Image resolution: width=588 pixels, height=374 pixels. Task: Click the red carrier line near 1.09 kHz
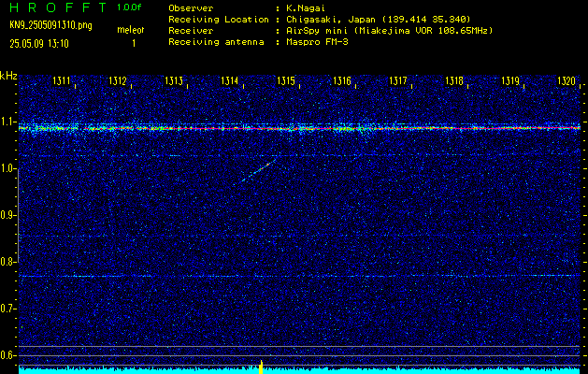(x=299, y=128)
